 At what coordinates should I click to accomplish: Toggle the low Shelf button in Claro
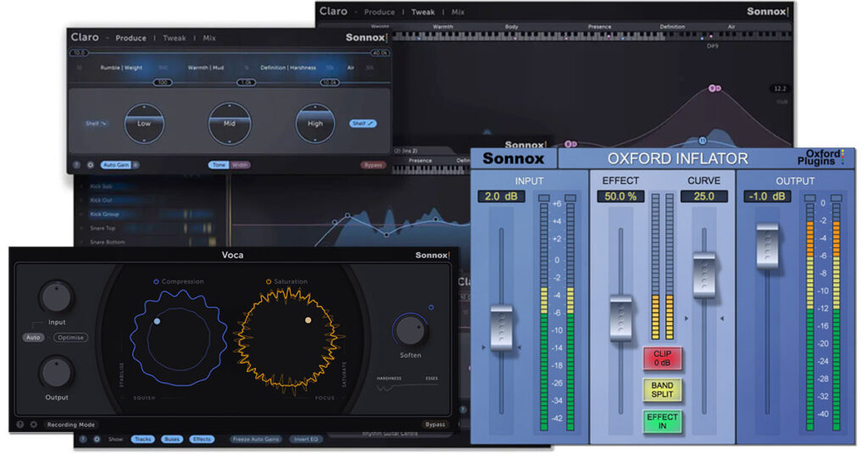96,124
